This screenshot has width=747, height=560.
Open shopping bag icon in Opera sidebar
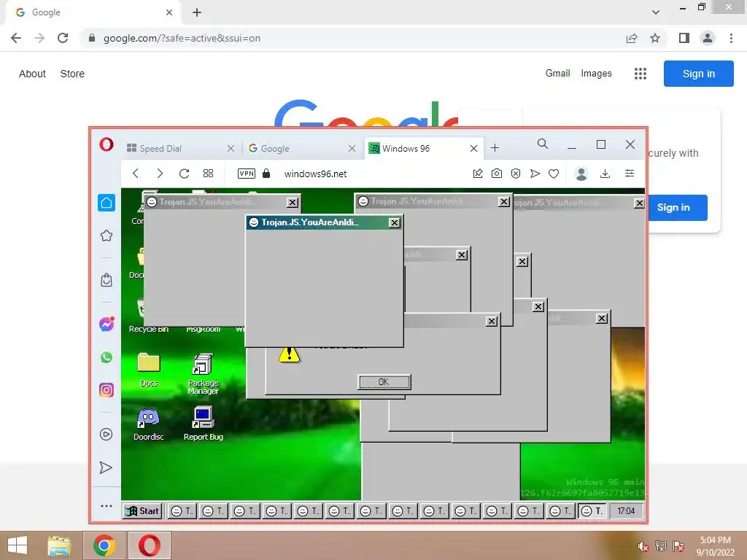click(x=107, y=280)
